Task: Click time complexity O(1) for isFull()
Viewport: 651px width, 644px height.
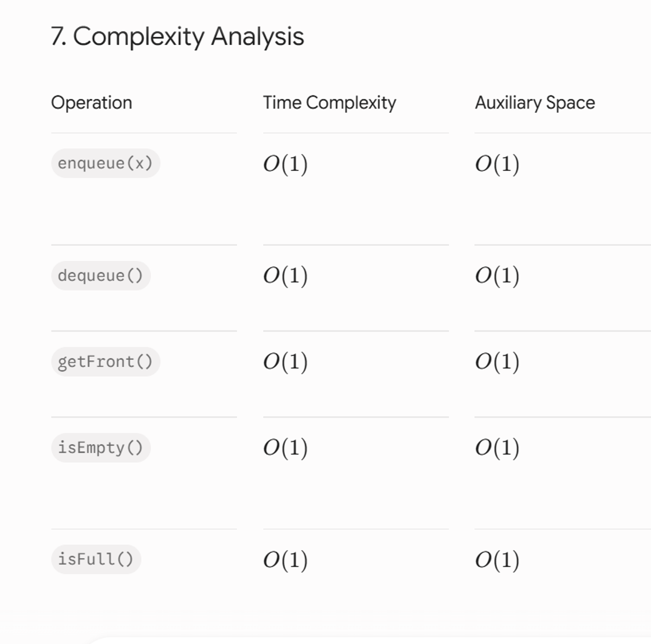Action: pos(285,560)
